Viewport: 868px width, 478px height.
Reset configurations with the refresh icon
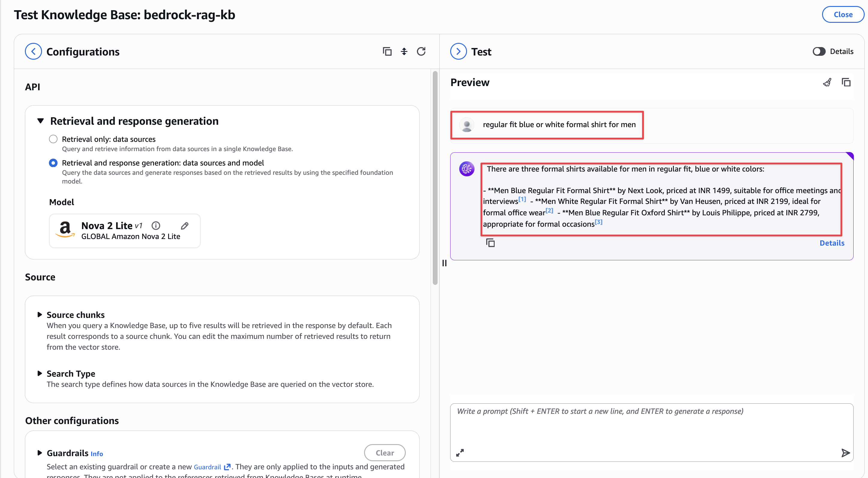click(x=421, y=52)
